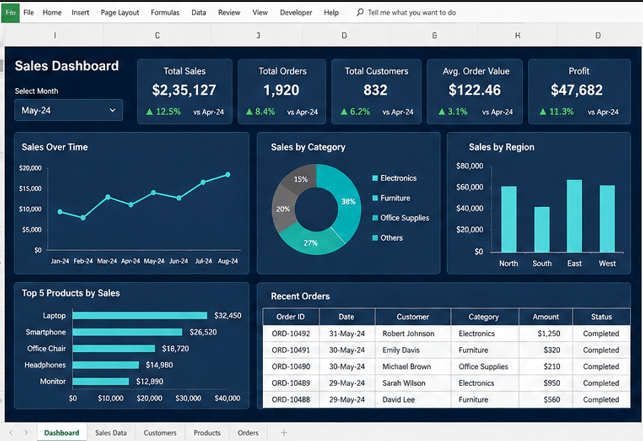Click the green Total Sales up-arrow indicator
This screenshot has height=441, width=643.
(150, 112)
